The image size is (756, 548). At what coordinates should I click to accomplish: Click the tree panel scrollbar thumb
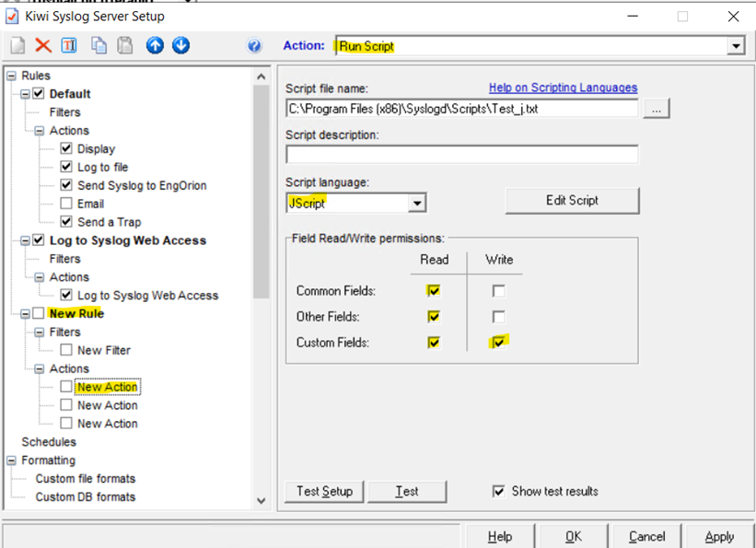(x=261, y=192)
